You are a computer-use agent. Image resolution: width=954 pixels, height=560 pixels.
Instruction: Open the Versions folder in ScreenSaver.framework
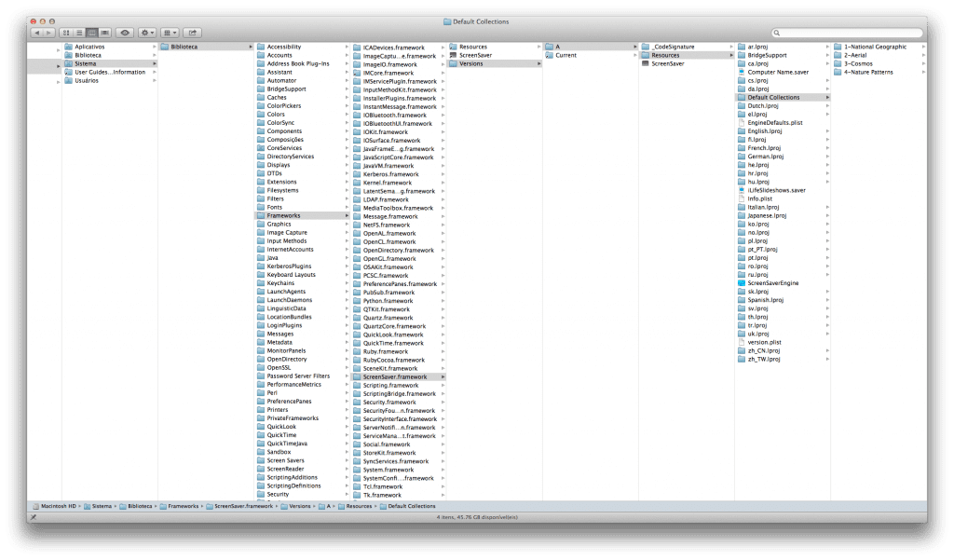[483, 63]
